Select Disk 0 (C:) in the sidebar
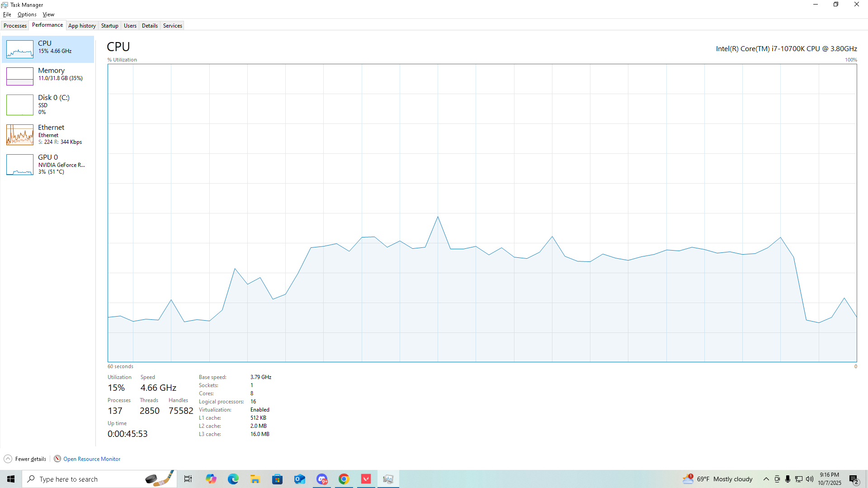 (48, 104)
